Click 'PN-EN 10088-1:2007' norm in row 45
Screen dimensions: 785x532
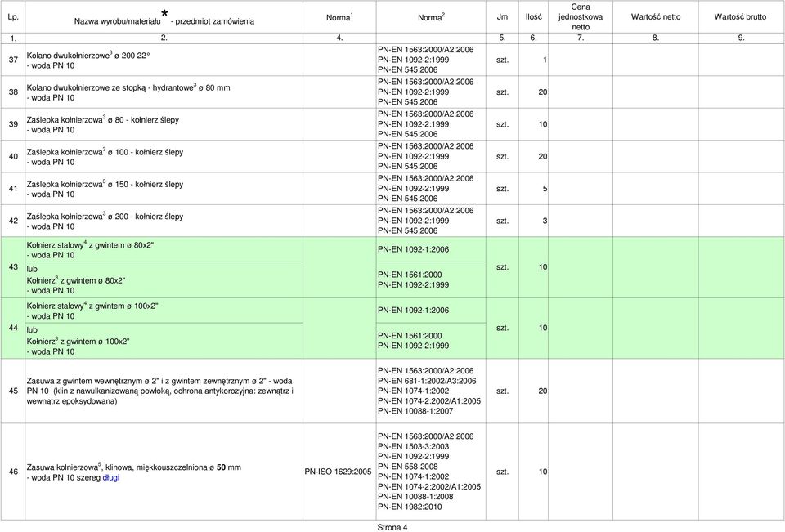pyautogui.click(x=415, y=411)
